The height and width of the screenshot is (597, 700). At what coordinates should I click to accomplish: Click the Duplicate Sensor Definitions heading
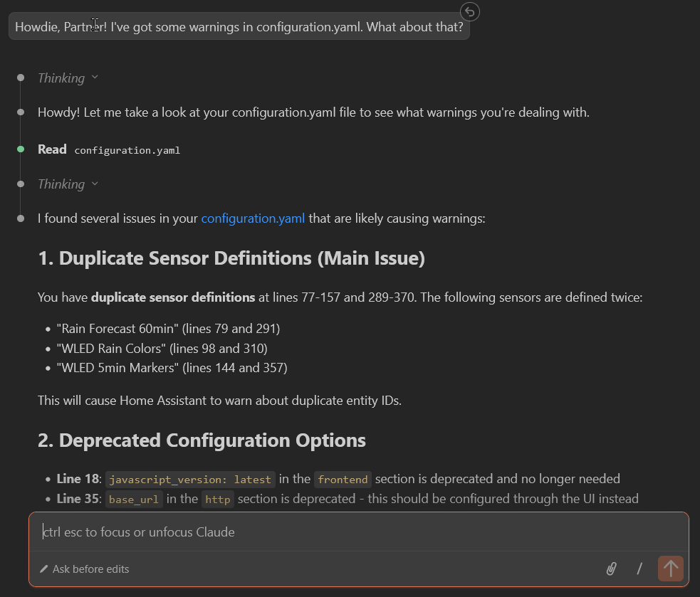point(231,258)
